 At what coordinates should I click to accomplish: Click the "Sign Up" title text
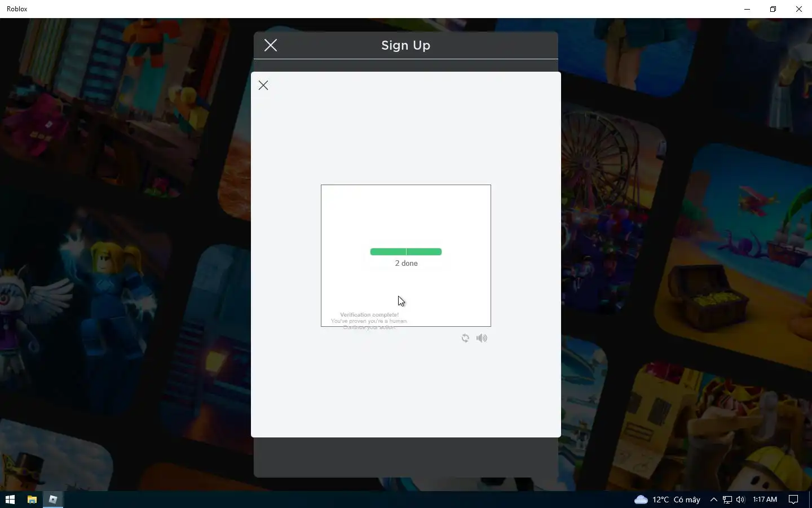406,45
